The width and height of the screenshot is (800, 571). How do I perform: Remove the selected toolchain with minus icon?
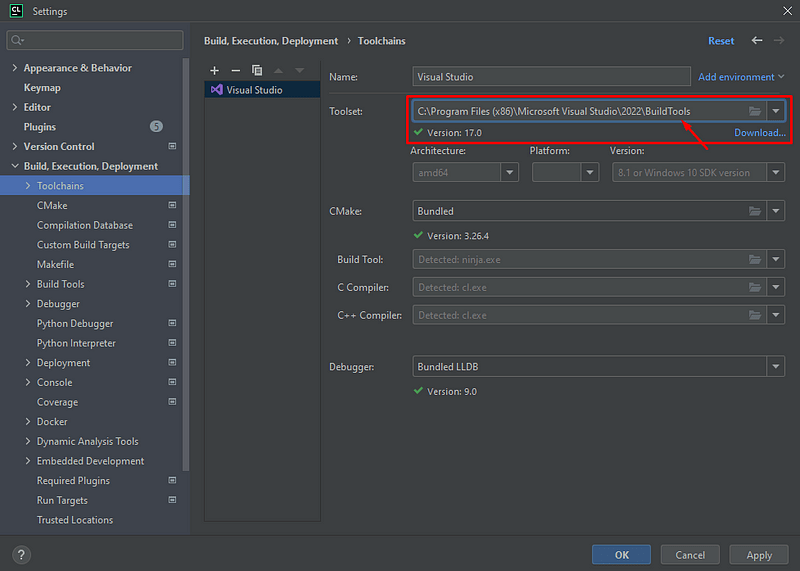[236, 70]
